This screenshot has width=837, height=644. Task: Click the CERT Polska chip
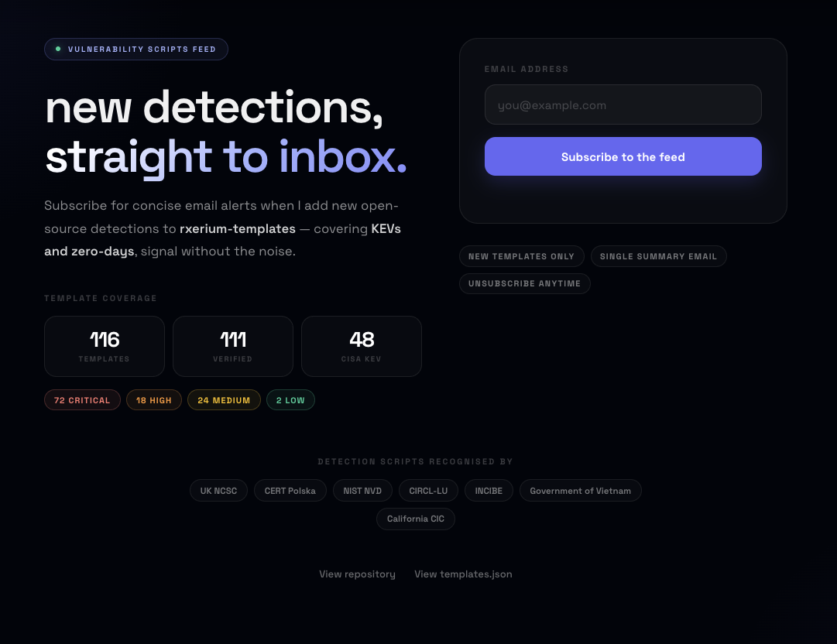290,490
